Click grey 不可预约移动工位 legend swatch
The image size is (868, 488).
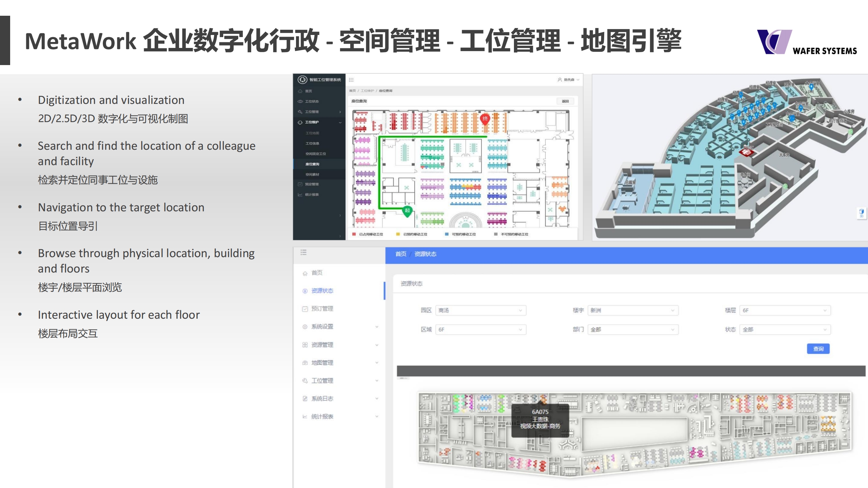point(496,234)
